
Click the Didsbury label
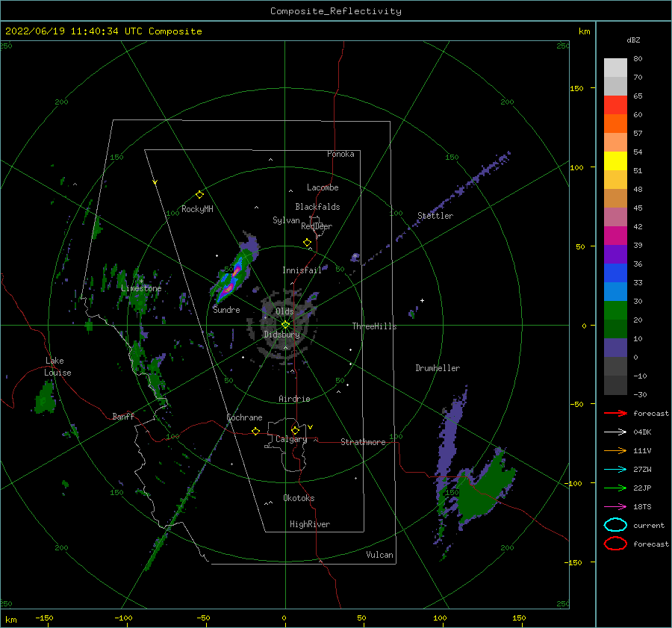pos(282,335)
